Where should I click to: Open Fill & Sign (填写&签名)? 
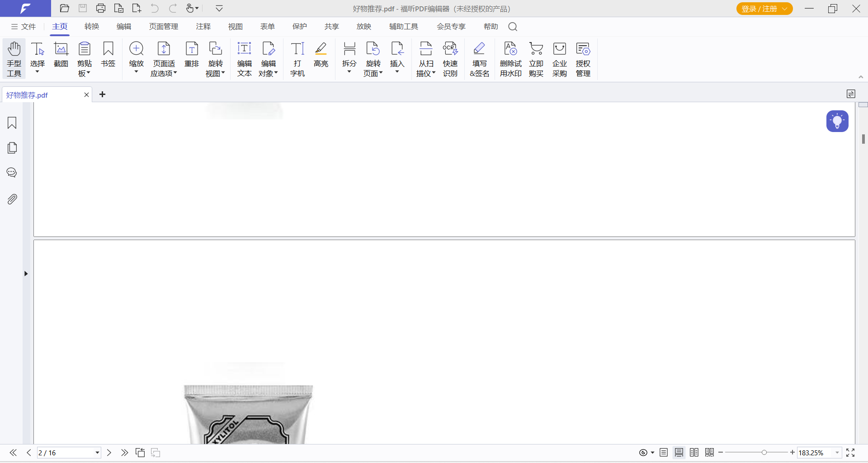[x=480, y=59]
